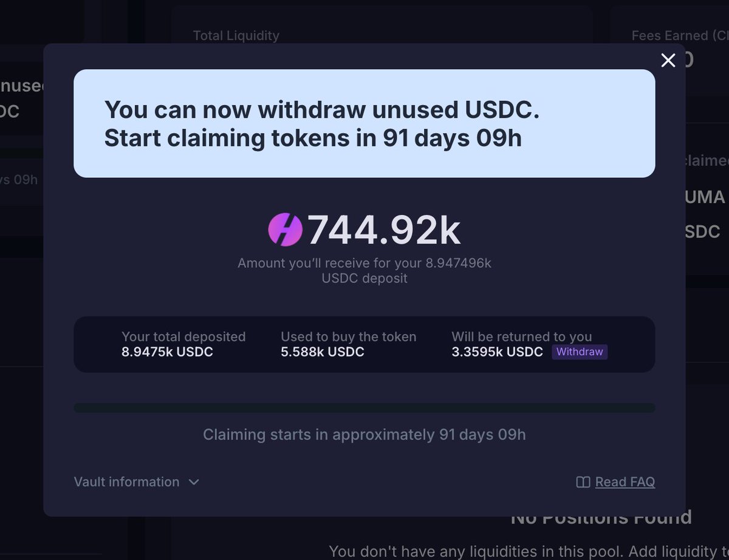
Task: Close the claim dialog with the X icon
Action: [668, 60]
